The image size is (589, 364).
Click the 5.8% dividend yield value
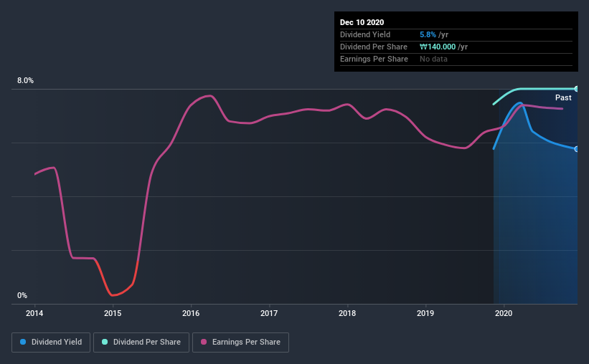pyautogui.click(x=428, y=34)
